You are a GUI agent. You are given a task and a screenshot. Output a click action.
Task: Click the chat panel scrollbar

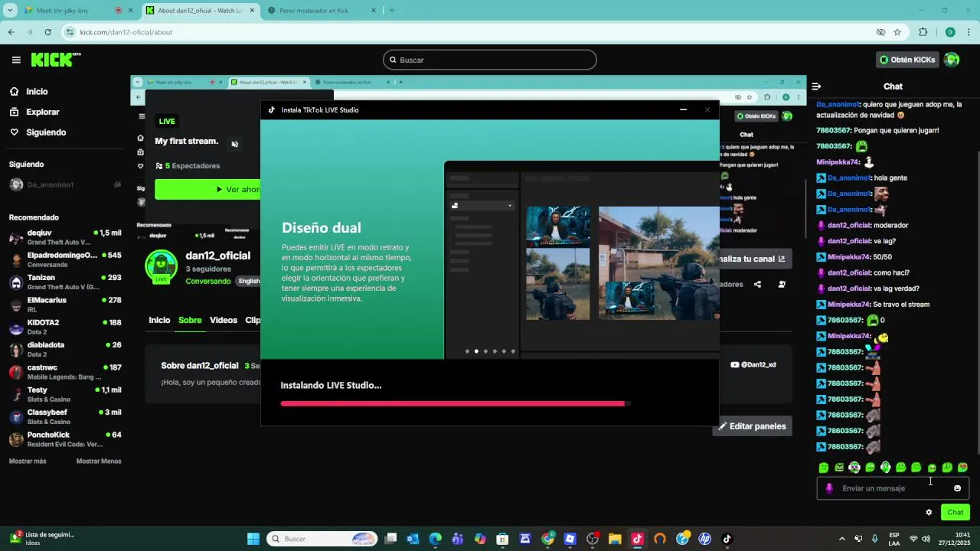(977, 302)
